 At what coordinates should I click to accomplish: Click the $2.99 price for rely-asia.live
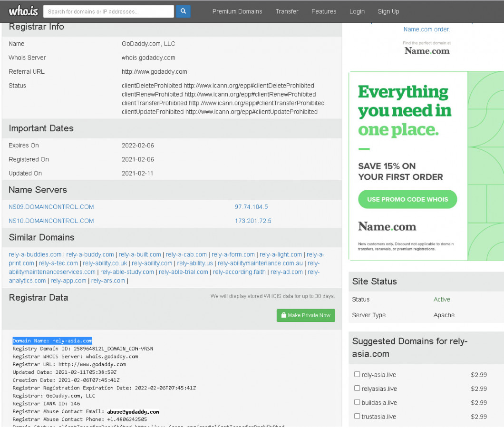(x=479, y=375)
